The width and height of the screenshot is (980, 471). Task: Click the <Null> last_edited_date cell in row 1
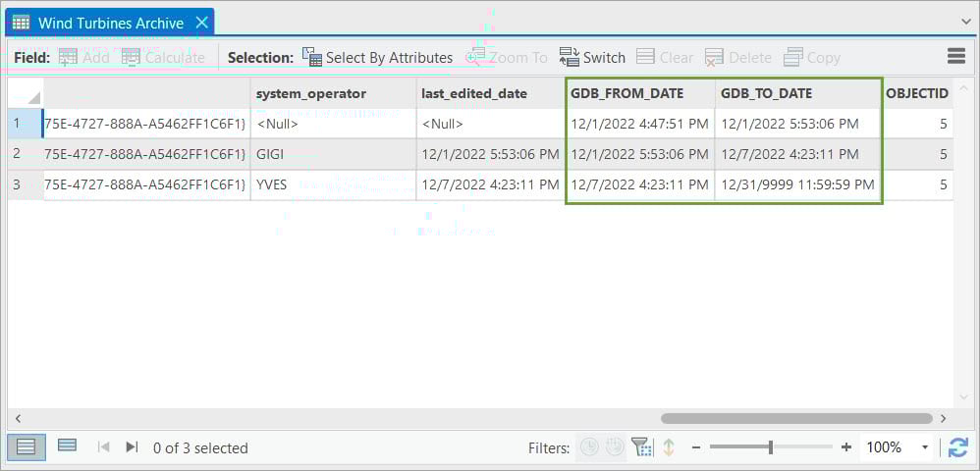pos(491,124)
